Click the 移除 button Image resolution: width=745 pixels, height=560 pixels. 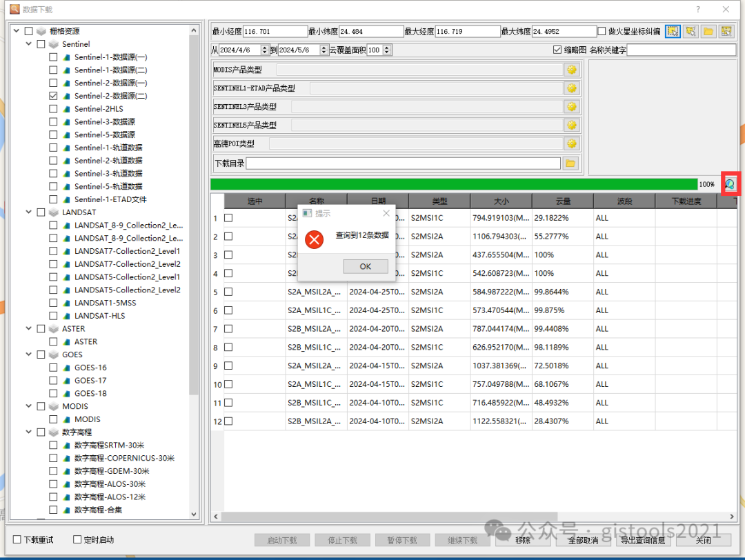click(523, 540)
